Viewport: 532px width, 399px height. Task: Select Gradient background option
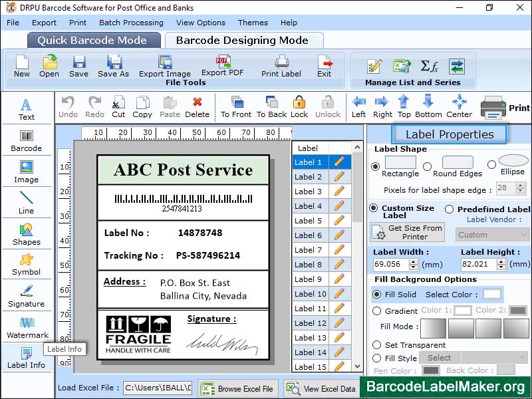(x=377, y=311)
